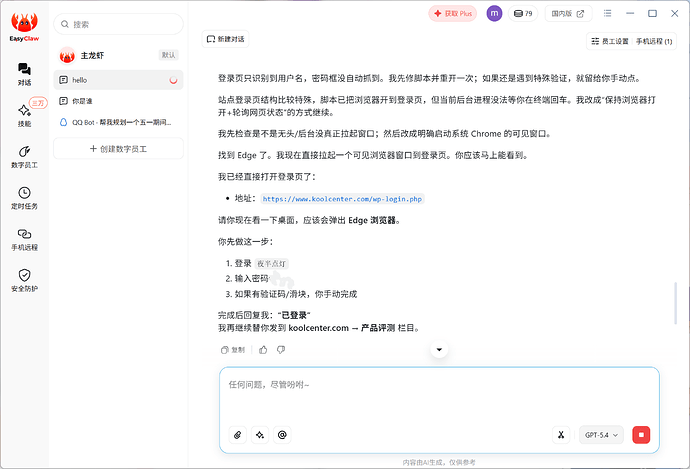Thumbs up the assistant reply
Image resolution: width=690 pixels, height=469 pixels.
[263, 350]
